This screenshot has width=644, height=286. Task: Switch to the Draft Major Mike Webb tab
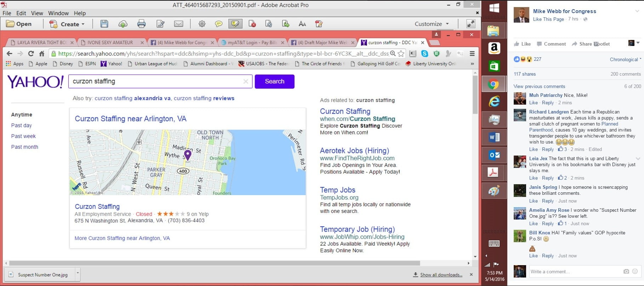[323, 42]
